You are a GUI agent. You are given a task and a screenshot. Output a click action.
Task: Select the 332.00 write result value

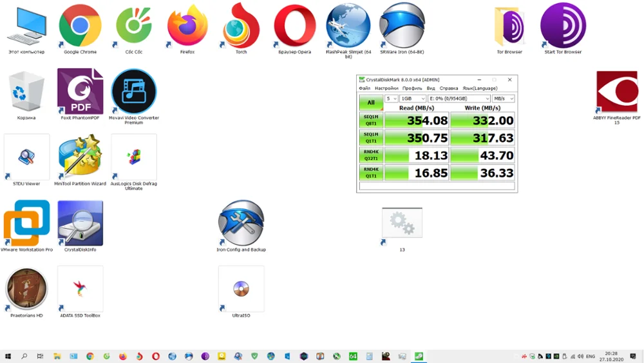[482, 121]
